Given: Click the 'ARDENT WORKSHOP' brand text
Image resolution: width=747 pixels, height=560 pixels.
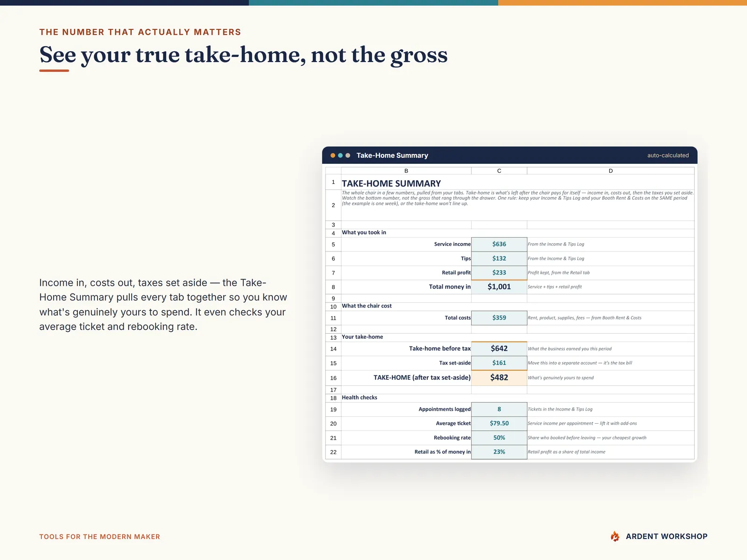Looking at the screenshot, I should tap(667, 537).
